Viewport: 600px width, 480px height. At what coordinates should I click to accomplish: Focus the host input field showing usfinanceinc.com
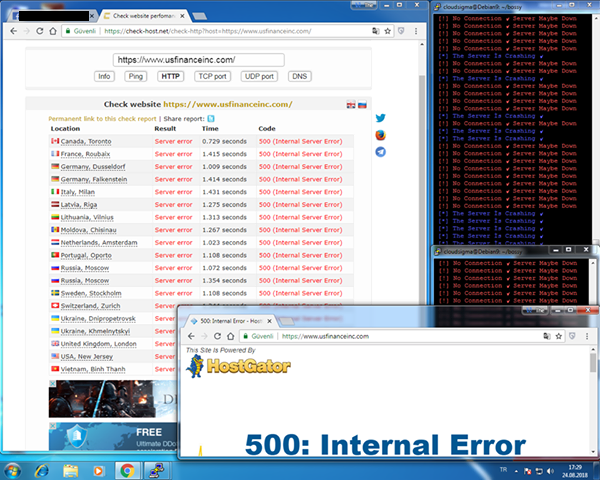(199, 60)
